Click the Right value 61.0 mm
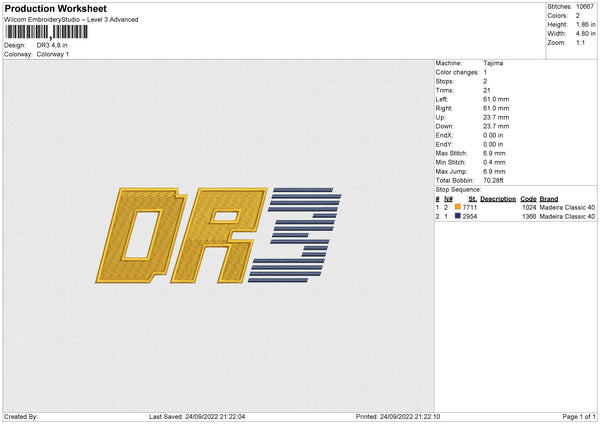 496,108
